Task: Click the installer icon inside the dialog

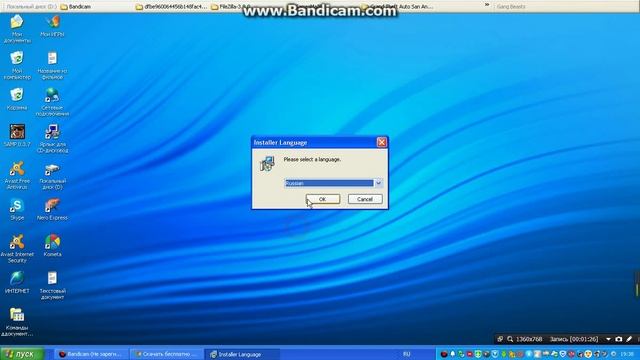Action: point(267,163)
